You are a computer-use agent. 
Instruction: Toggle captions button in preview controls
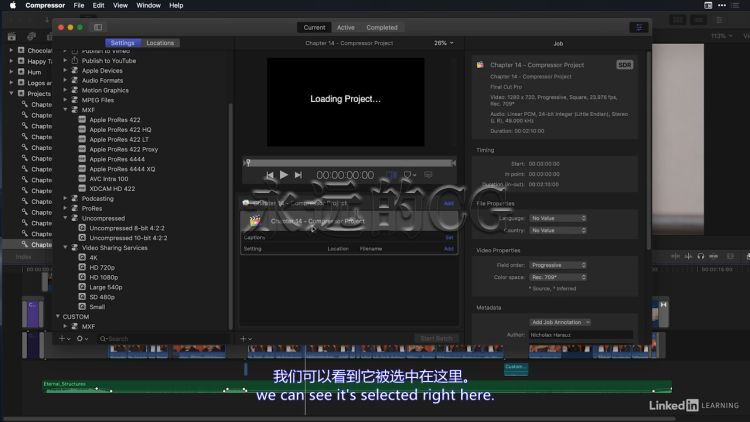click(x=428, y=175)
